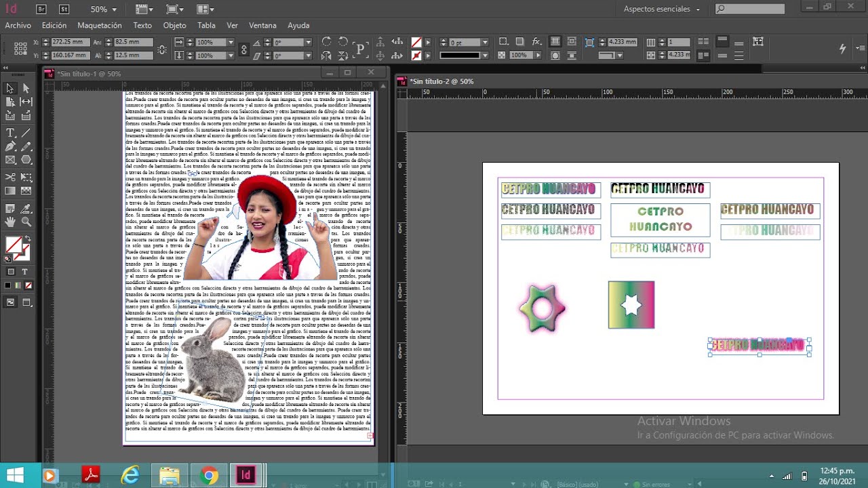Open Google Chrome from the taskbar
868x488 pixels.
click(x=209, y=475)
